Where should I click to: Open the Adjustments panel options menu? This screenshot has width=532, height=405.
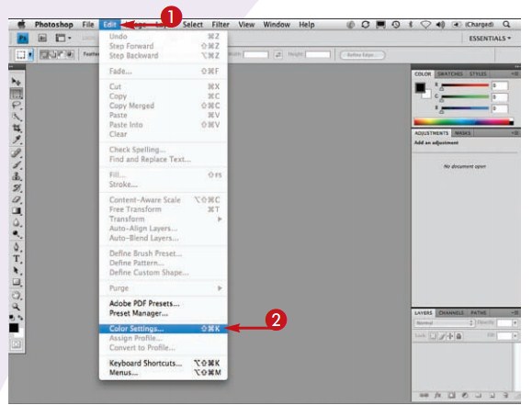point(515,133)
